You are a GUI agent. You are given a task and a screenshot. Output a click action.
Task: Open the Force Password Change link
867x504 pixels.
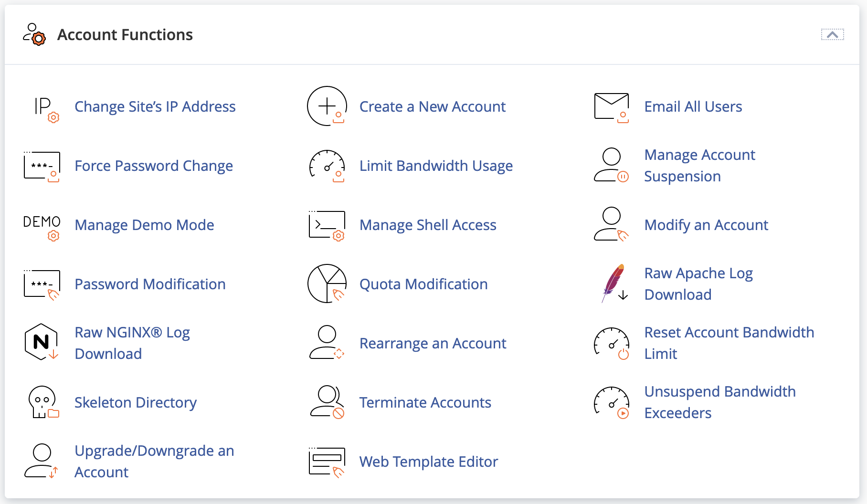[x=154, y=166]
